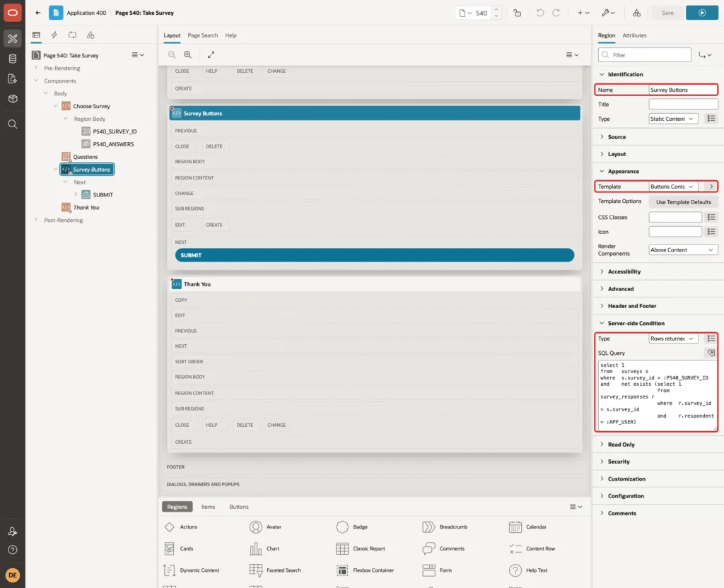Viewport: 724px width, 588px height.
Task: Open the Page Search tab
Action: click(x=202, y=35)
